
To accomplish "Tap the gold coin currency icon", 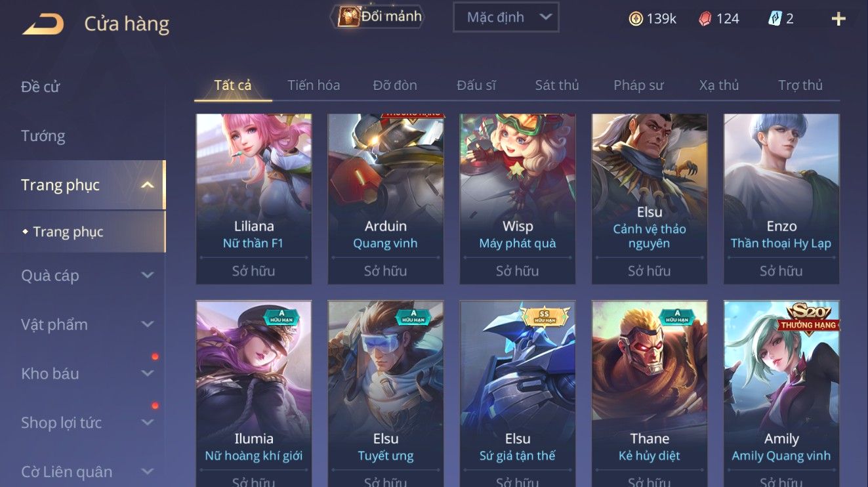I will click(x=636, y=19).
